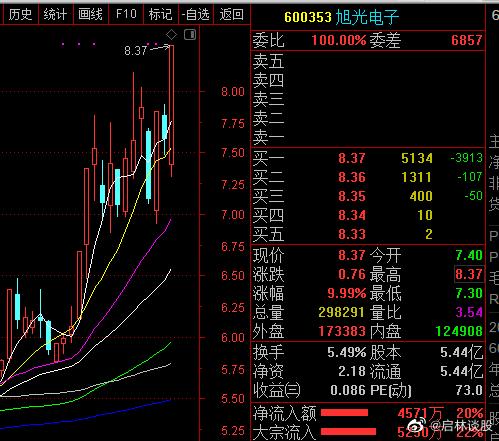The height and width of the screenshot is (441, 499).
Task: Click the 净流入额 red bar
Action: tap(345, 413)
